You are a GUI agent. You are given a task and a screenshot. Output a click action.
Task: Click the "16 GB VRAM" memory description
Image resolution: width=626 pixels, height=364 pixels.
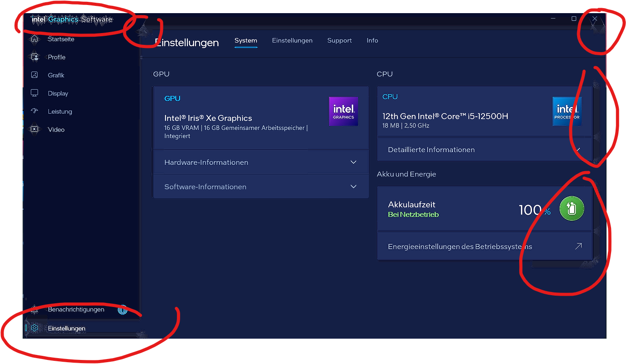(236, 132)
